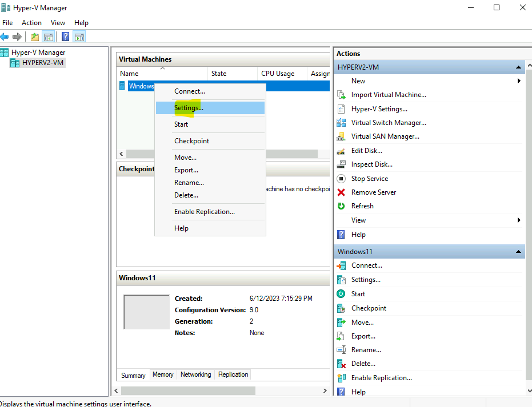Choose Move... in the context menu
532x407 pixels.
click(210, 158)
